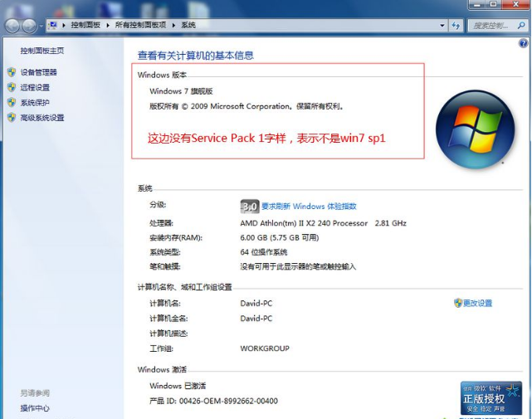Click the shield icon beside 更改设置
Screen dimensions: 532x419
tap(458, 303)
